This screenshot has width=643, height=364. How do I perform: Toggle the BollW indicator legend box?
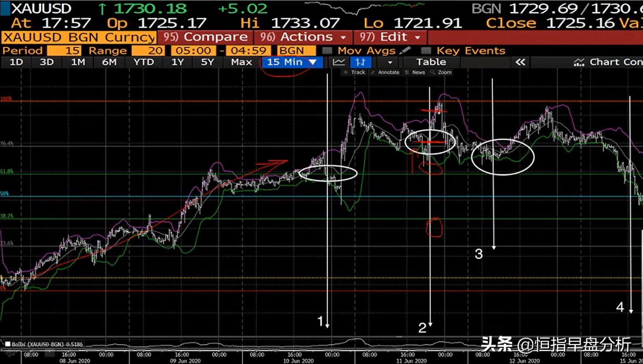pyautogui.click(x=7, y=344)
